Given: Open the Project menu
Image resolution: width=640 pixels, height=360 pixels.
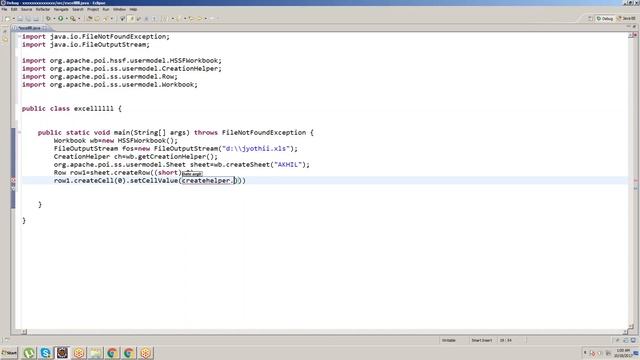Looking at the screenshot, I should 93,9.
